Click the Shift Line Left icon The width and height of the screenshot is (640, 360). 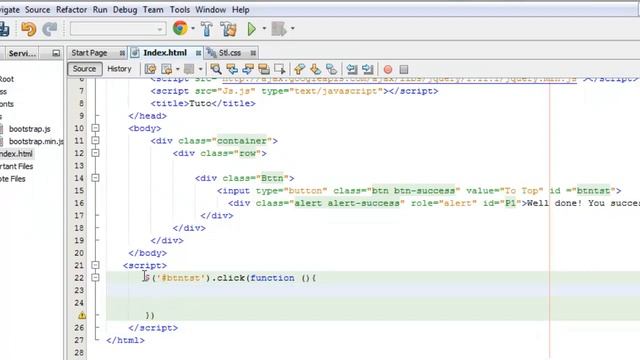click(x=351, y=69)
